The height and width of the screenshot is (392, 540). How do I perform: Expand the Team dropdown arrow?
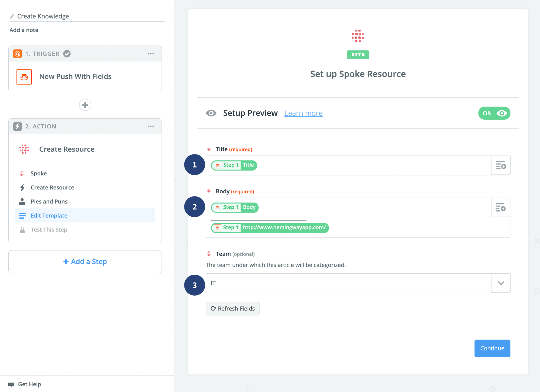[x=501, y=283]
